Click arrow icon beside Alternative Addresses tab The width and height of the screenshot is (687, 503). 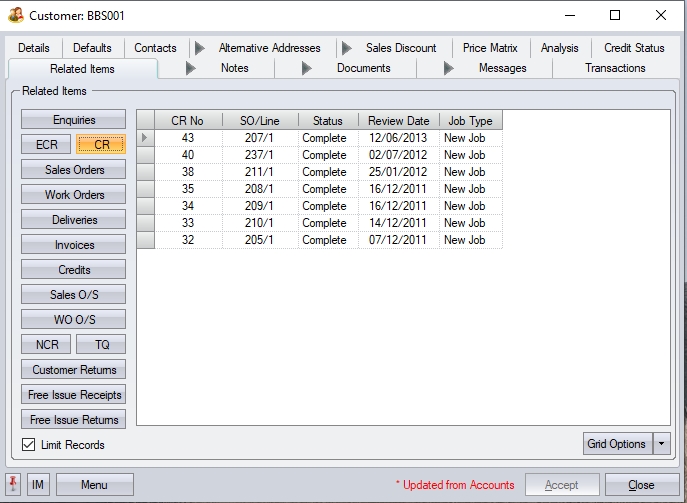pos(199,48)
